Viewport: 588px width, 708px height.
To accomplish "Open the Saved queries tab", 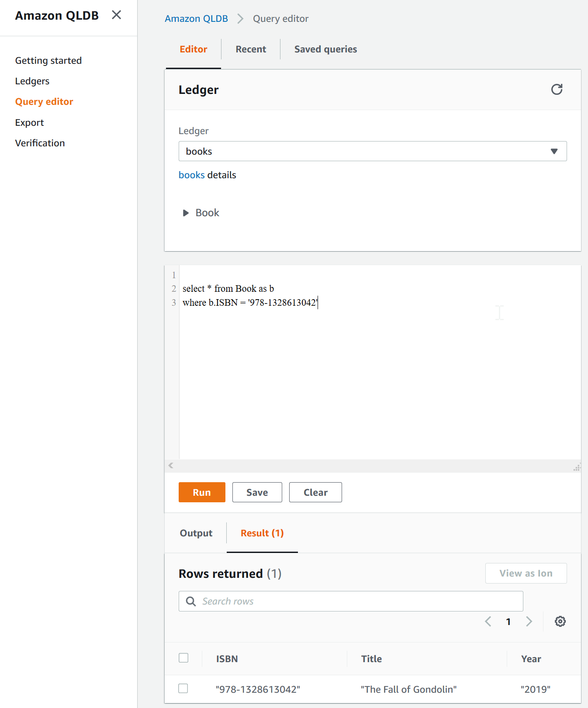I will [x=325, y=49].
